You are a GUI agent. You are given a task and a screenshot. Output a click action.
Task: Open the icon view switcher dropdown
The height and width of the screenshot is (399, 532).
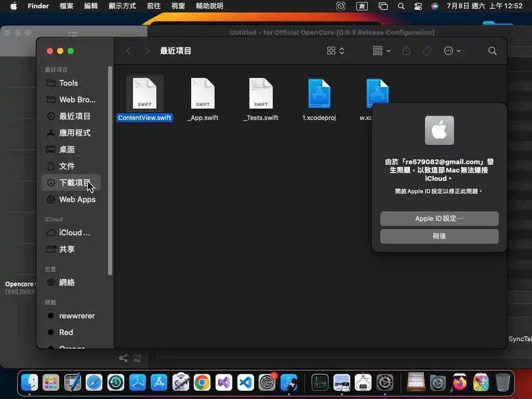pyautogui.click(x=336, y=51)
